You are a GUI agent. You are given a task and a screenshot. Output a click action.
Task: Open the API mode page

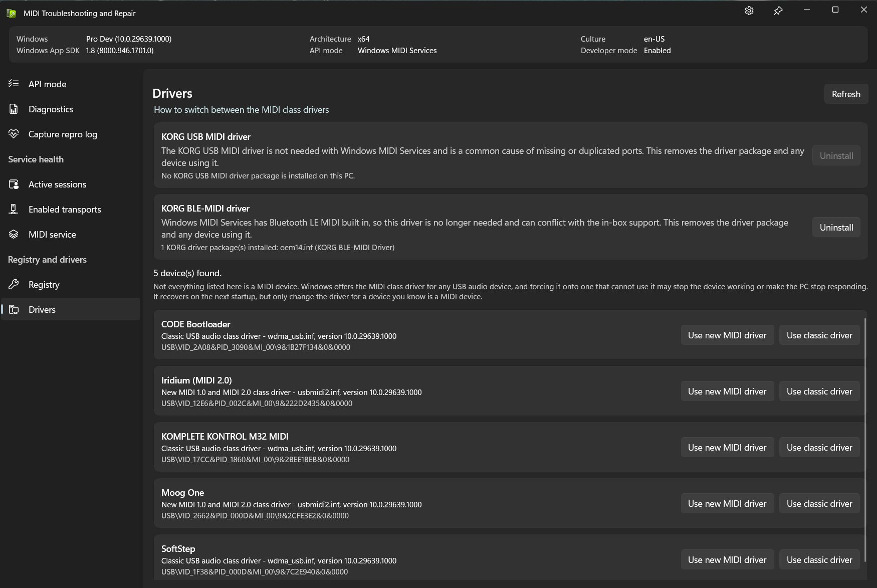point(71,84)
